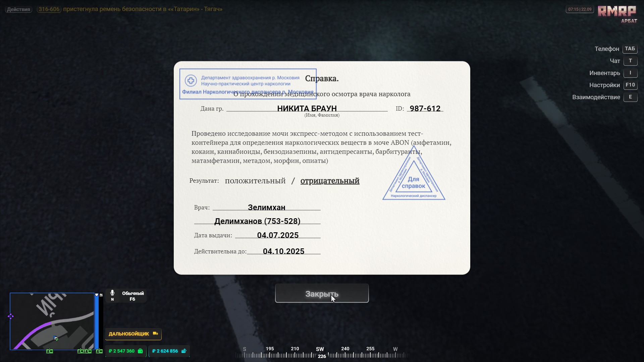
Task: Toggle Обычный F6 voice mode
Action: tap(133, 296)
